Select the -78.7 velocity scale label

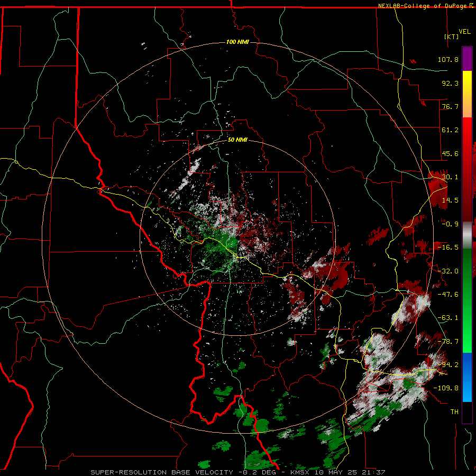(x=448, y=342)
